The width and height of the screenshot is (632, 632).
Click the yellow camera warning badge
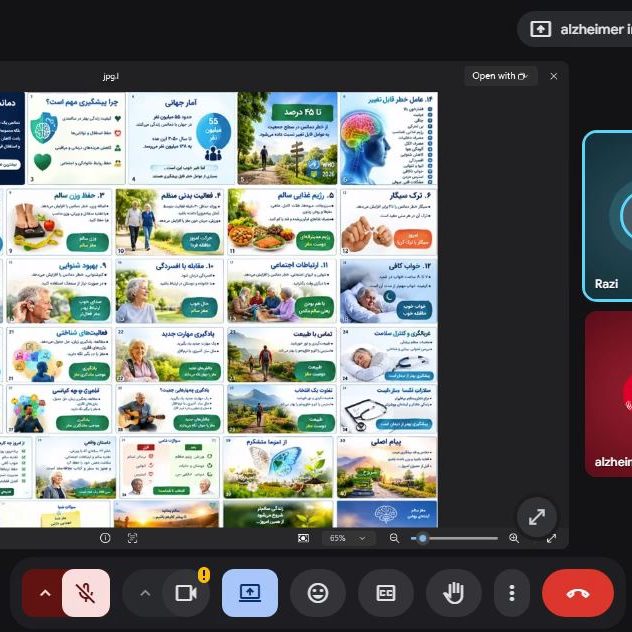pos(204,575)
